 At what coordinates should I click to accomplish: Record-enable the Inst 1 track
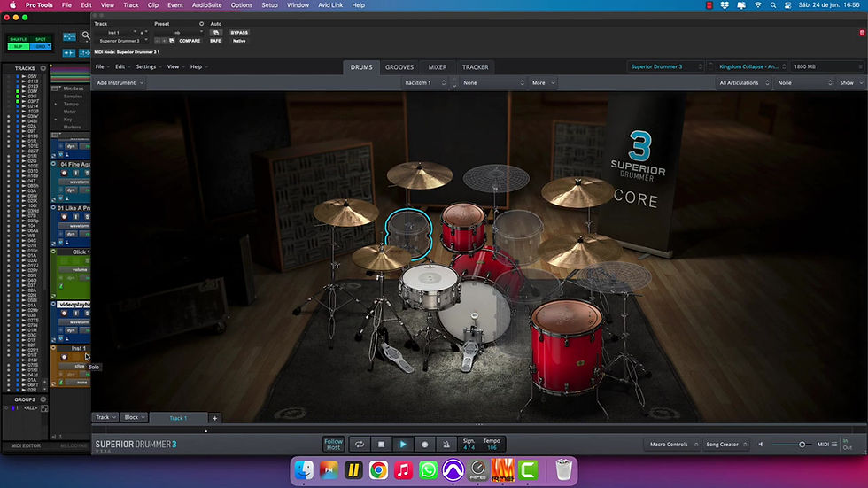pos(64,357)
